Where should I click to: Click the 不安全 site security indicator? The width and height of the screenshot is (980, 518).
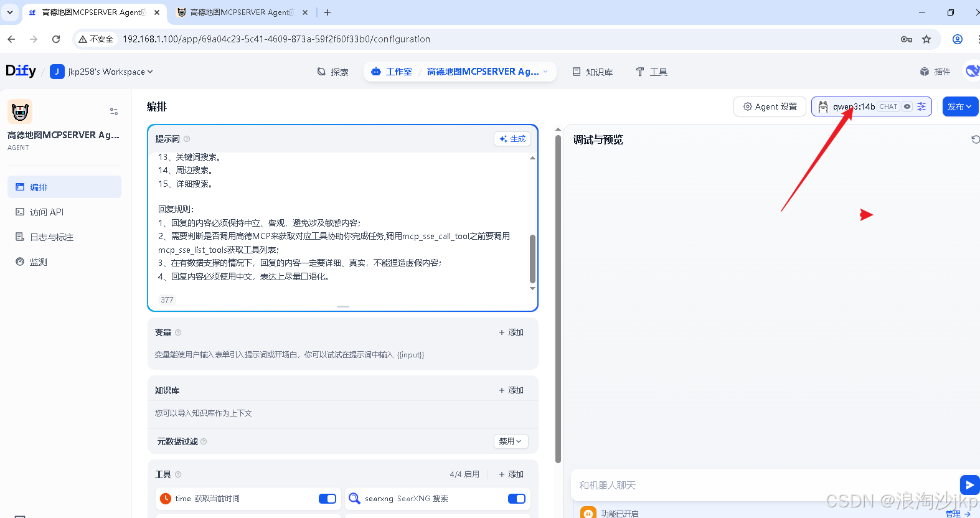tap(96, 39)
